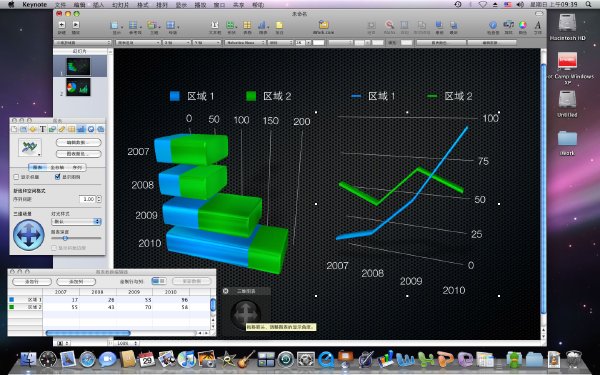Viewport: 600px width, 375px height.
Task: Click the 3D rotation arrows control in inspector
Action: pyautogui.click(x=29, y=235)
